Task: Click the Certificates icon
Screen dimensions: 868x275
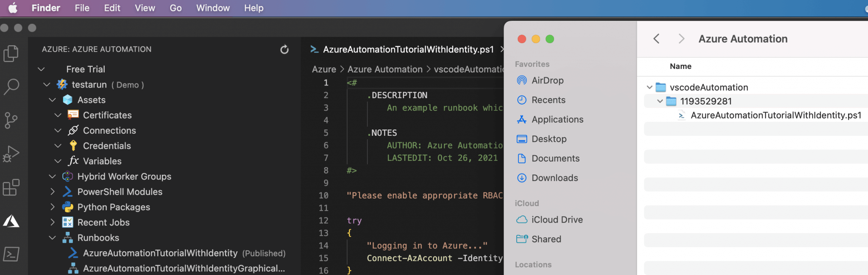Action: [x=73, y=115]
